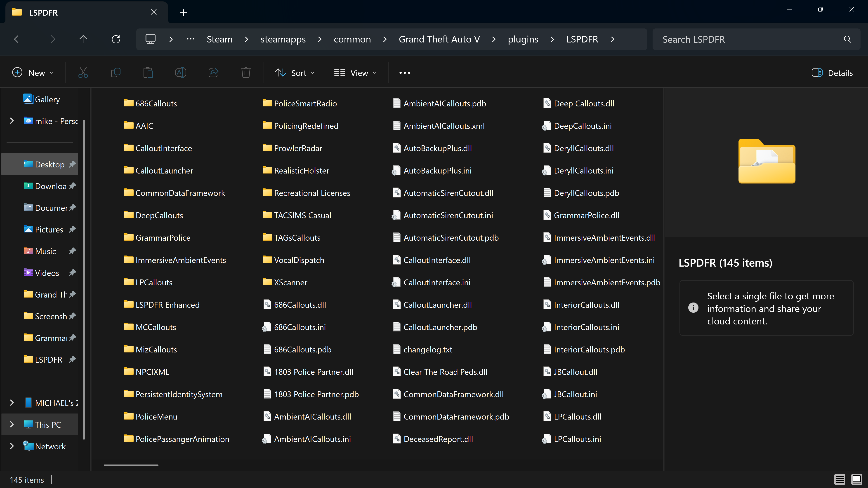
Task: Click the Delete trash can icon
Action: pyautogui.click(x=246, y=73)
